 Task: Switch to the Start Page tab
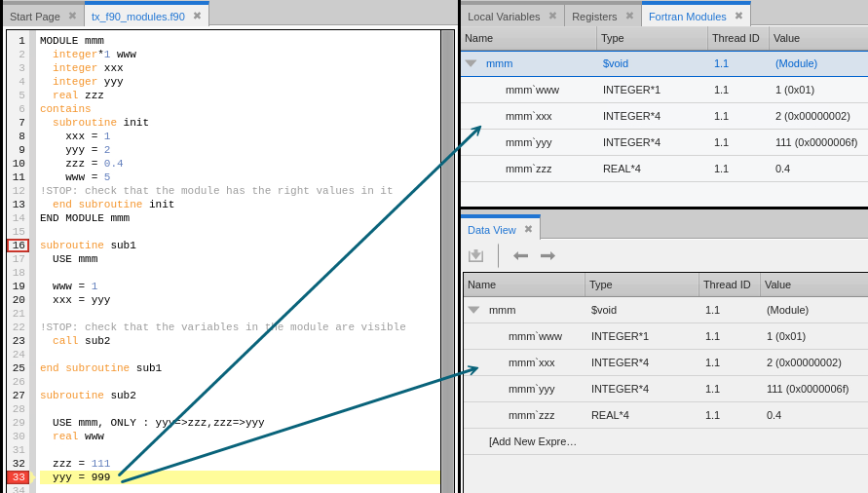pos(34,16)
